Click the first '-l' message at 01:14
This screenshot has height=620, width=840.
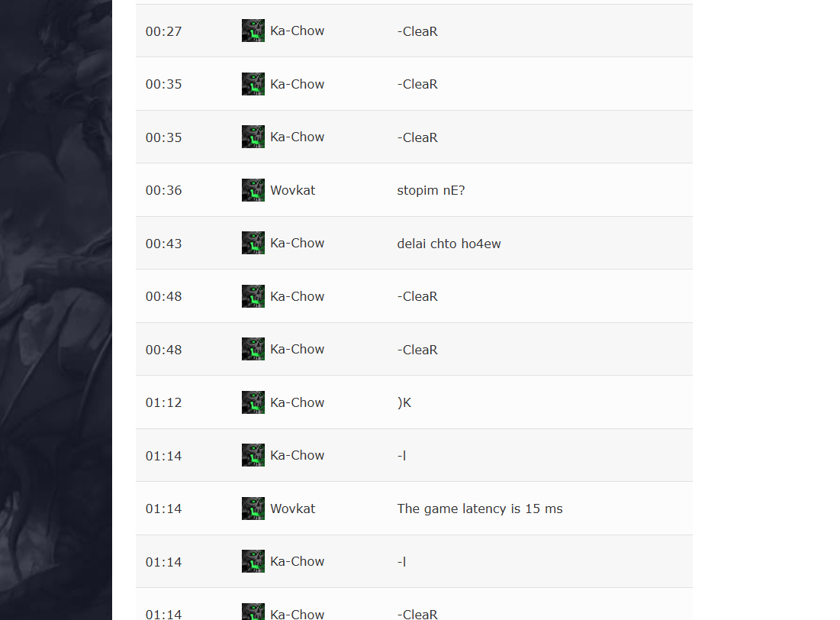[x=402, y=456]
